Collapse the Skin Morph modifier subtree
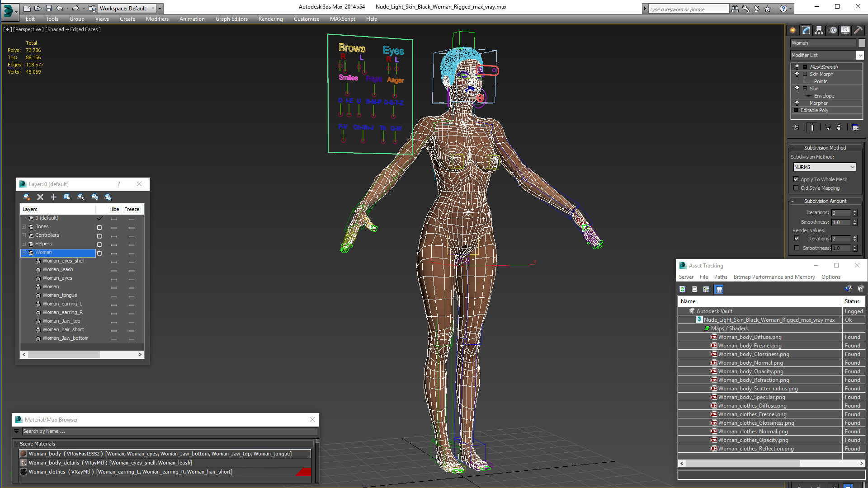The height and width of the screenshot is (488, 868). click(805, 74)
